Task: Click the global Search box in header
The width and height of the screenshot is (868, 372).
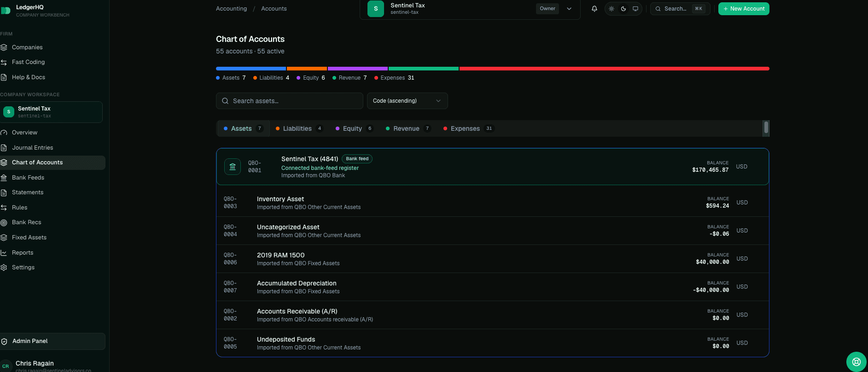Action: coord(680,9)
